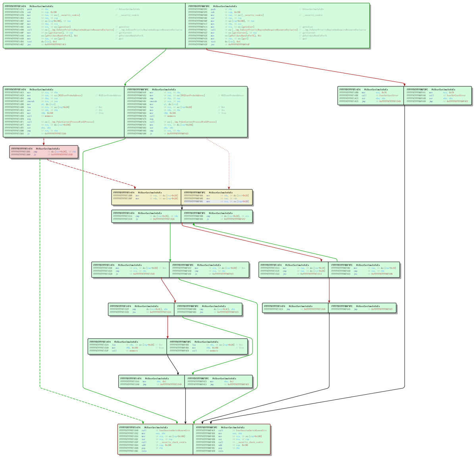Click 'jnz 0xFFFFF97FFF0714CA' in primary entry block

coord(35,44)
